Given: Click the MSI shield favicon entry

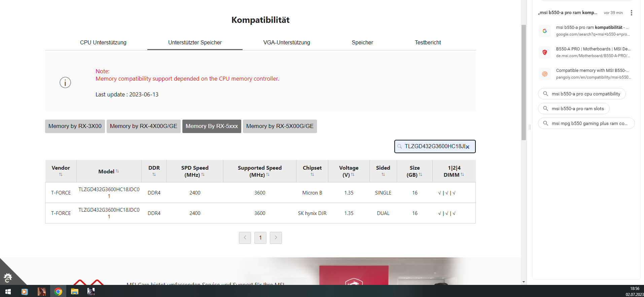Looking at the screenshot, I should coord(545,52).
